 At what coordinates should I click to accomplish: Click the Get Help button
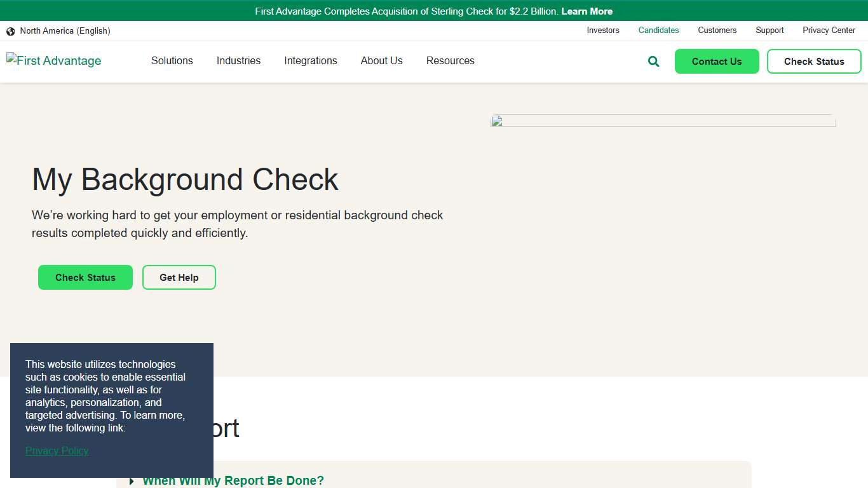coord(179,278)
